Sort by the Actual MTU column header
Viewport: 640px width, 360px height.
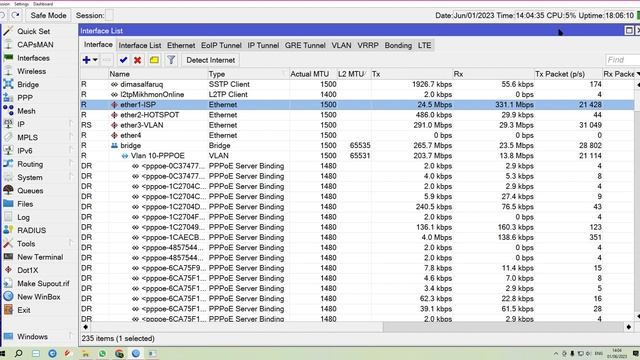(313, 74)
